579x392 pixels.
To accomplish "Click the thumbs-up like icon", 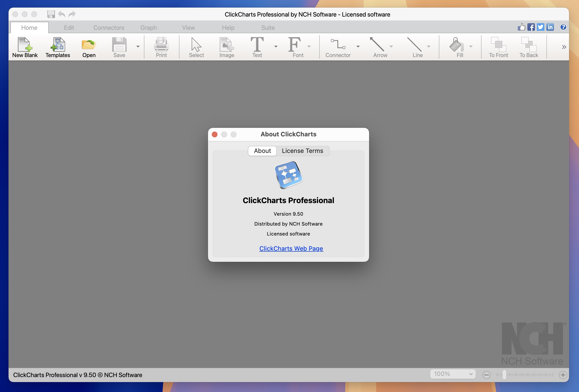I will (521, 27).
